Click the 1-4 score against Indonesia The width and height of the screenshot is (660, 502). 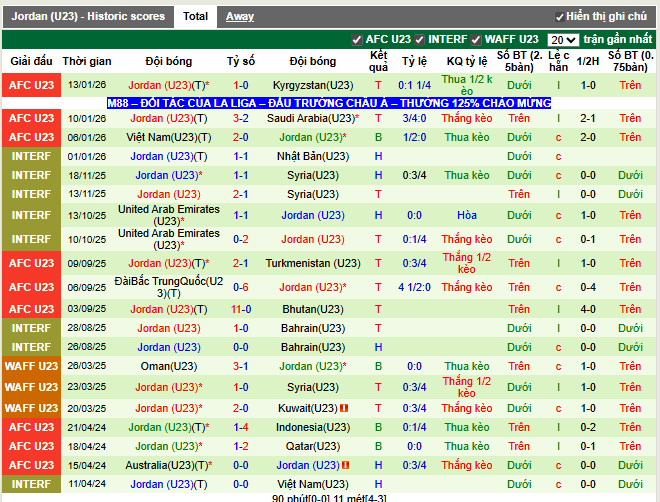[x=241, y=428]
